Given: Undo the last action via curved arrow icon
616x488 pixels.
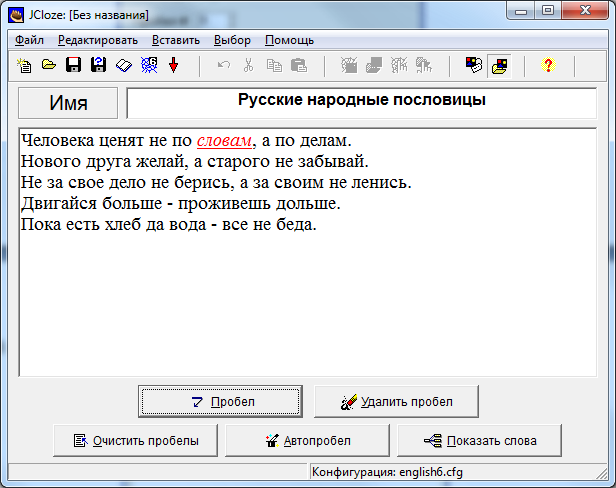Looking at the screenshot, I should click(224, 65).
